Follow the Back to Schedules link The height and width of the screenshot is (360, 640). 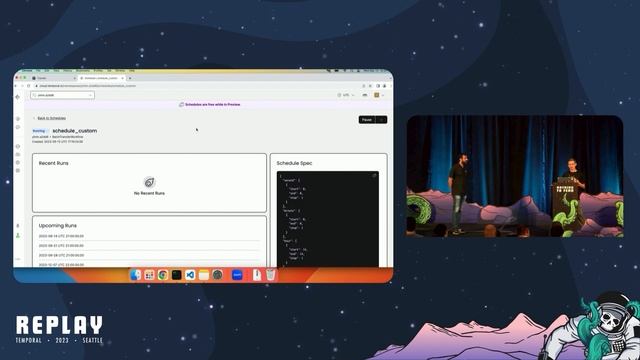(x=51, y=118)
